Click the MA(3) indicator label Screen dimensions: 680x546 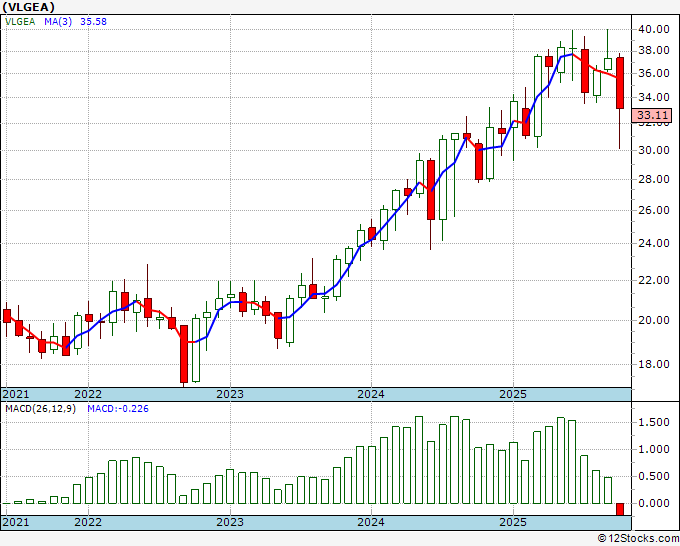point(58,21)
